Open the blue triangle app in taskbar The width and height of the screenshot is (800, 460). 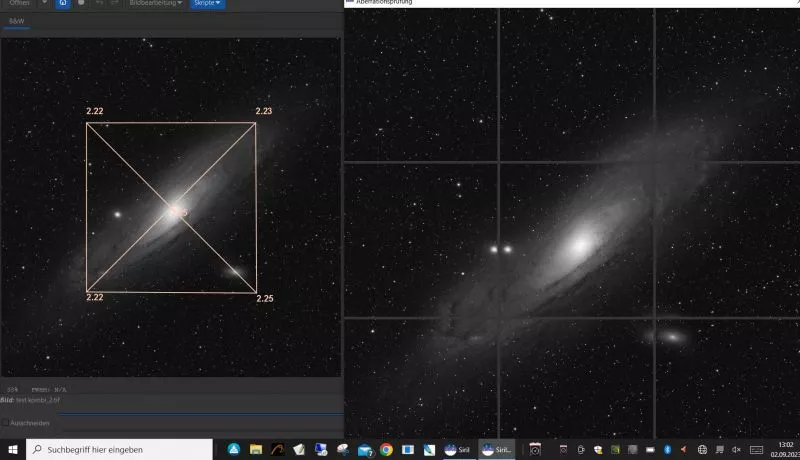pos(234,449)
